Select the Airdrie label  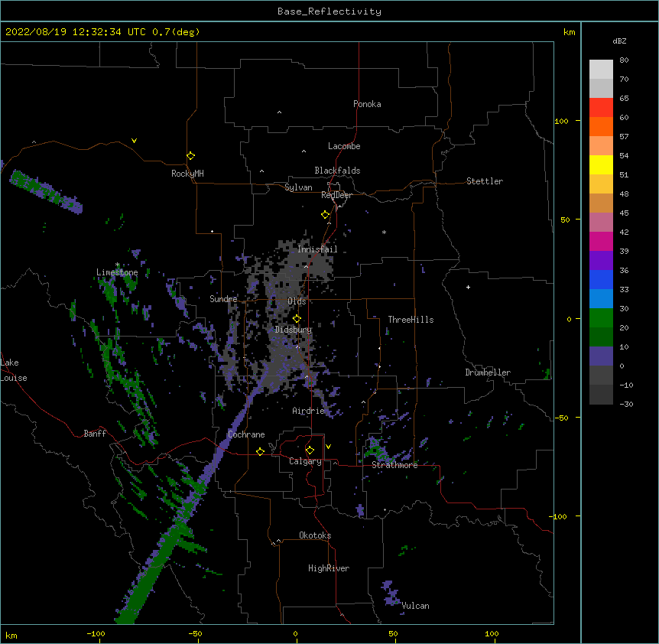click(309, 411)
